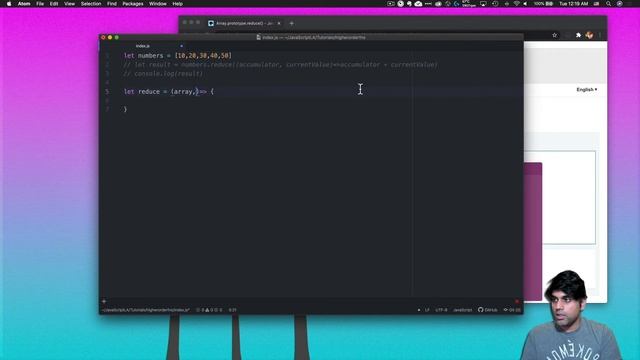Place cursor after 'array,' in reduce line
This screenshot has width=640, height=360.
click(196, 91)
